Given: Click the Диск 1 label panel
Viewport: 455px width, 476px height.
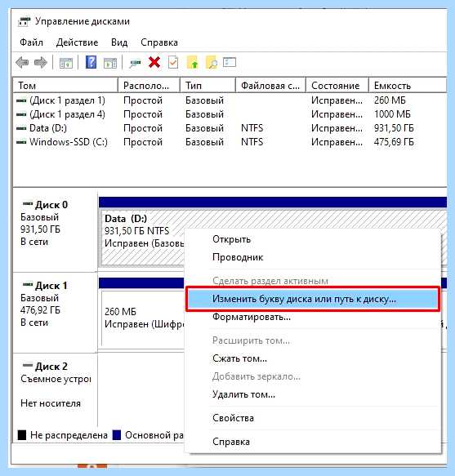Looking at the screenshot, I should point(55,313).
